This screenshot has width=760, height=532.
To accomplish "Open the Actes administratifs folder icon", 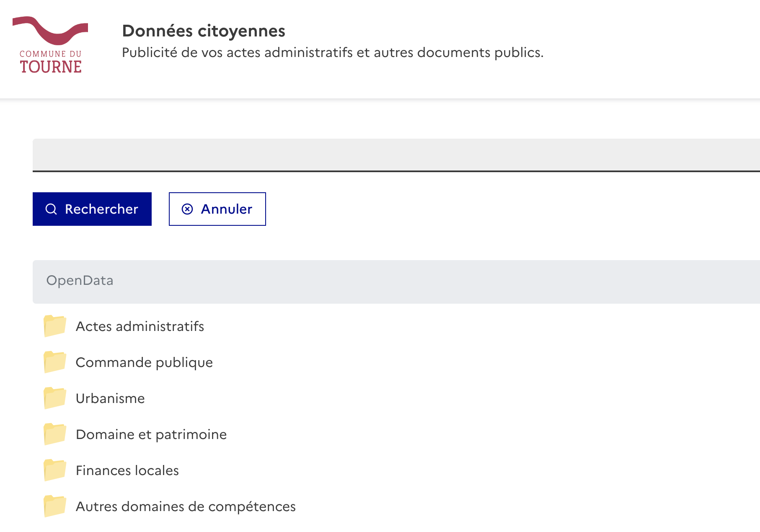I will 55,326.
